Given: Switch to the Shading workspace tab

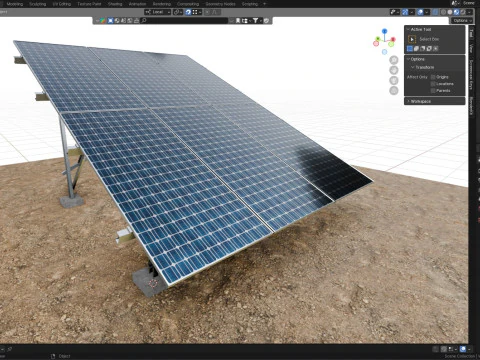Looking at the screenshot, I should coord(115,4).
